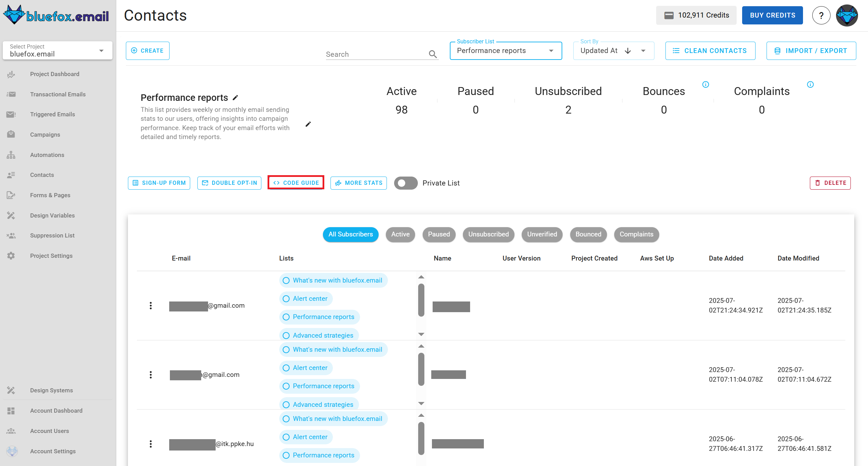Viewport: 868px width, 466px height.
Task: Click the first row's lists scrollbar thumb
Action: click(x=421, y=300)
